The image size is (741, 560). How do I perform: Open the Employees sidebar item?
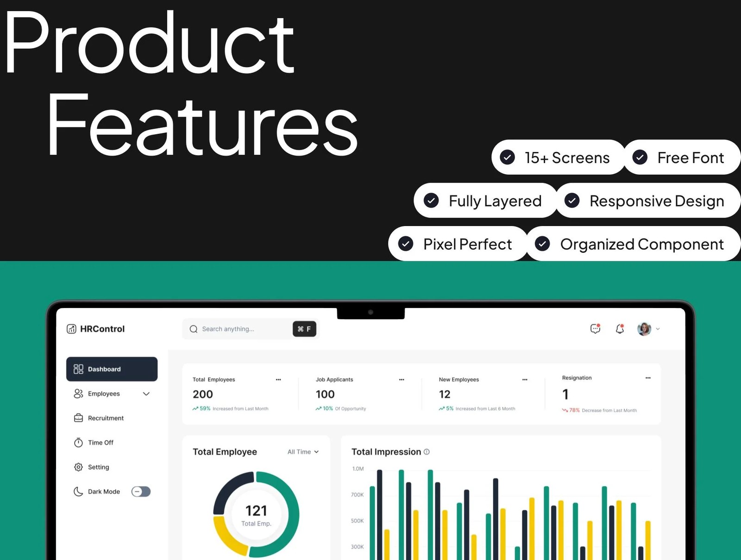click(112, 394)
